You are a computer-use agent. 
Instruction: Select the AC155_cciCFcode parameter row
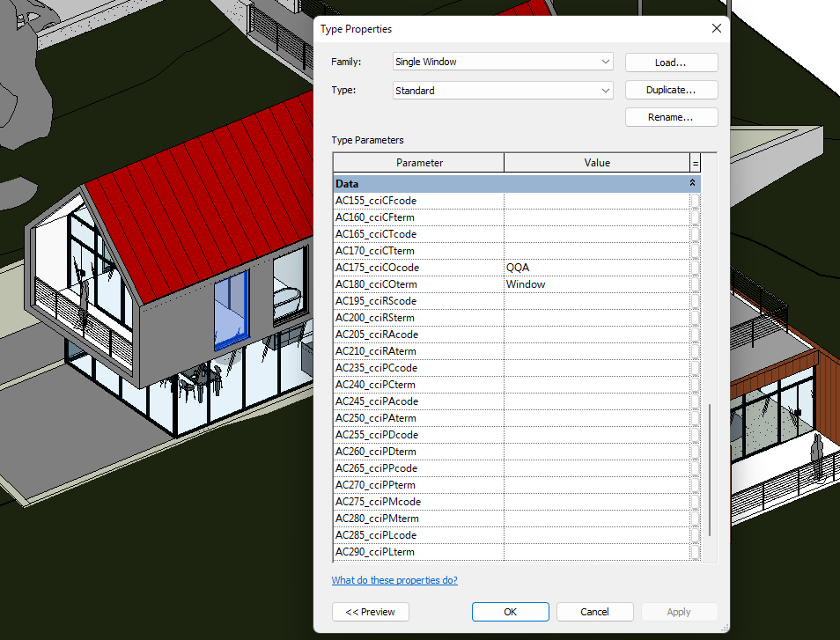click(x=419, y=201)
